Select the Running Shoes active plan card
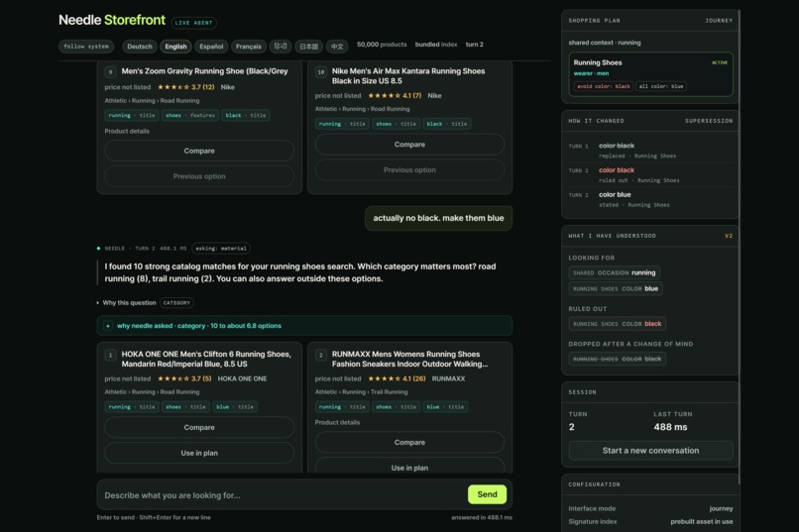Viewport: 799px width, 532px height. 650,74
